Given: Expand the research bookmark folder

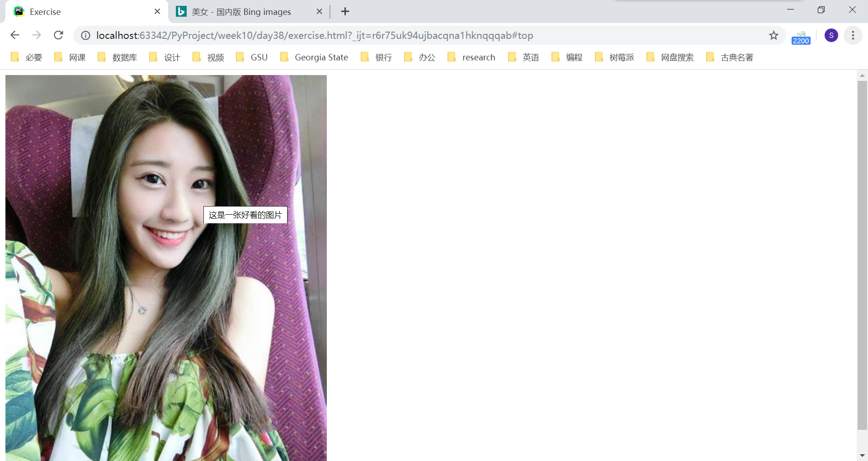Looking at the screenshot, I should [x=472, y=57].
